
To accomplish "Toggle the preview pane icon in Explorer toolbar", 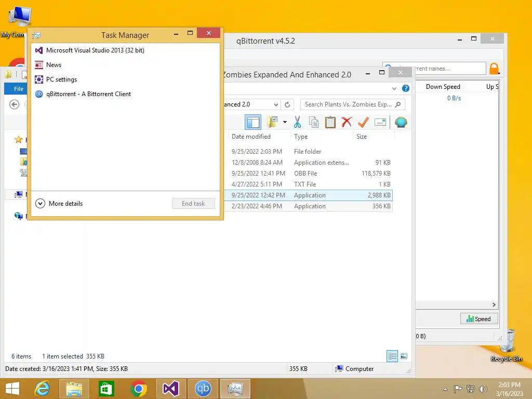I will pos(253,122).
